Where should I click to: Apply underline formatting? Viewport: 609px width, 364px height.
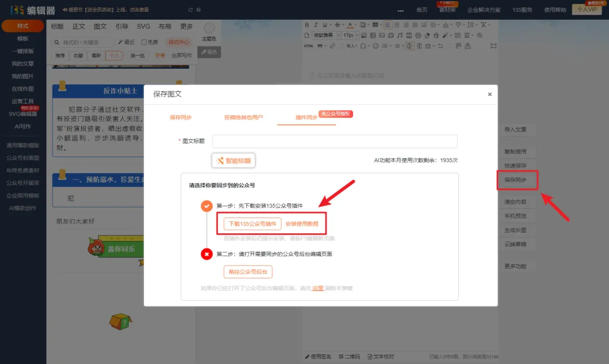pyautogui.click(x=325, y=25)
